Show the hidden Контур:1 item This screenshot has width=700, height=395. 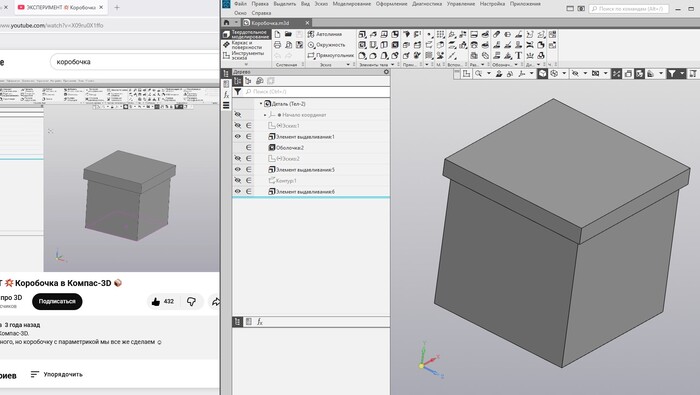click(238, 180)
